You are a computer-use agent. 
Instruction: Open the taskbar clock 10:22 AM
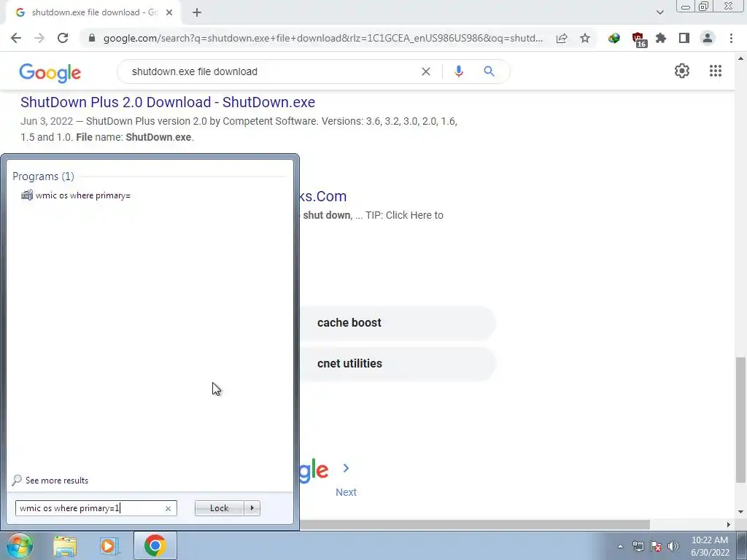click(x=710, y=546)
